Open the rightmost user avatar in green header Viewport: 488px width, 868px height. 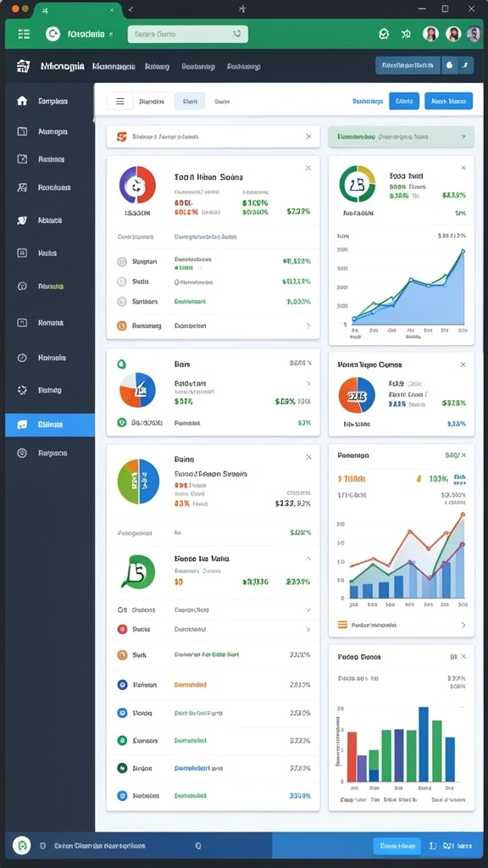[x=474, y=34]
